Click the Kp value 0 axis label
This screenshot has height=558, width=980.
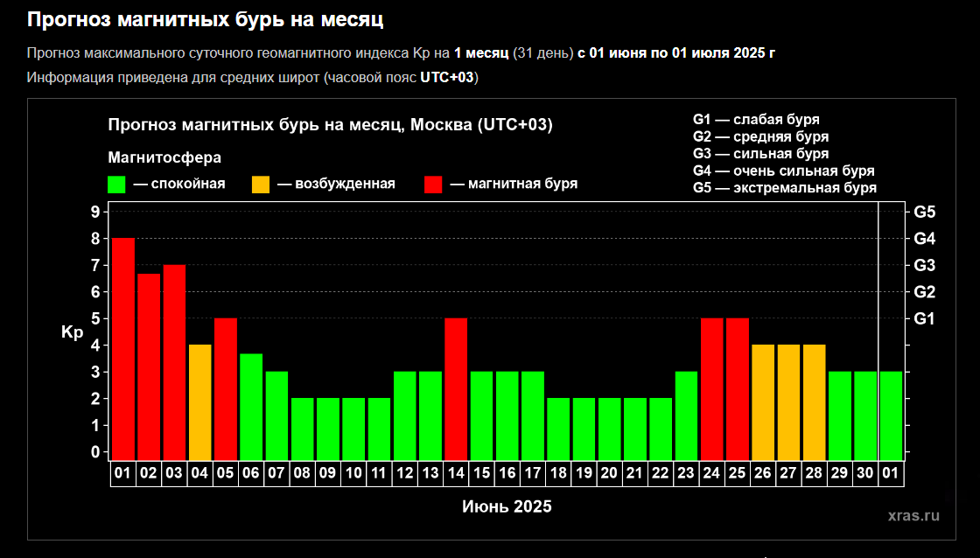pos(95,452)
